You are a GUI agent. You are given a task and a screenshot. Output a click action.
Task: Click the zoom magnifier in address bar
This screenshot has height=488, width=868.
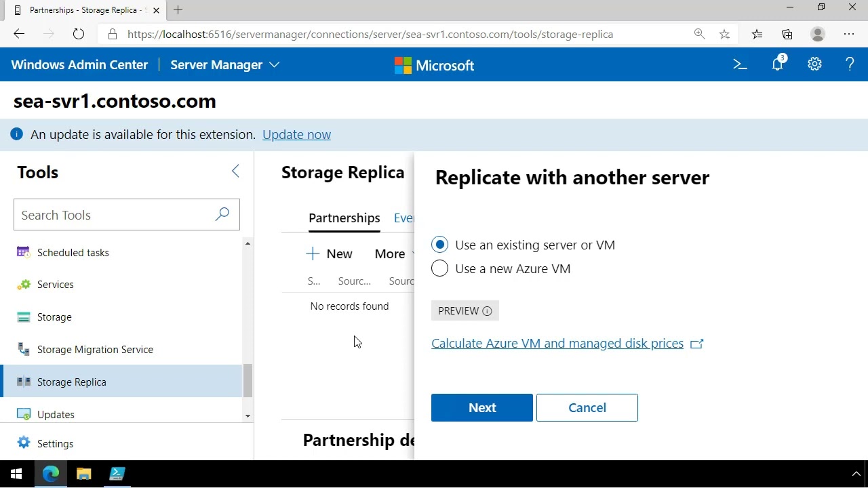tap(699, 34)
